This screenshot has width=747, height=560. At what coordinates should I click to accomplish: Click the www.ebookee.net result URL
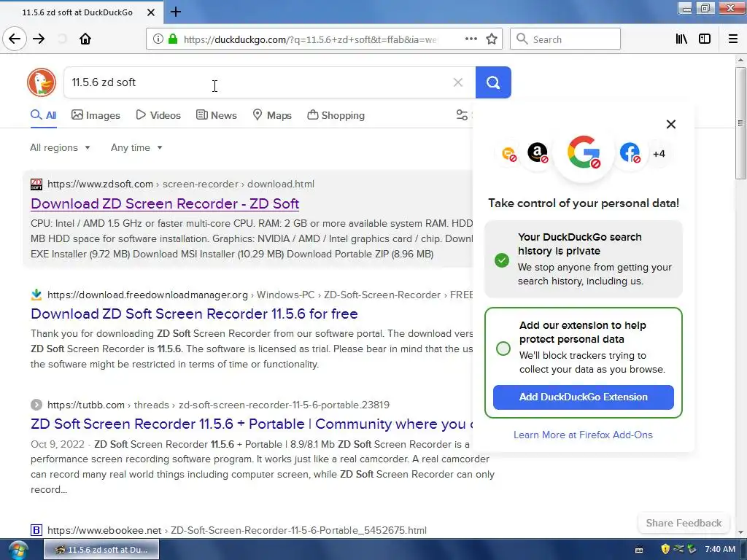[104, 530]
